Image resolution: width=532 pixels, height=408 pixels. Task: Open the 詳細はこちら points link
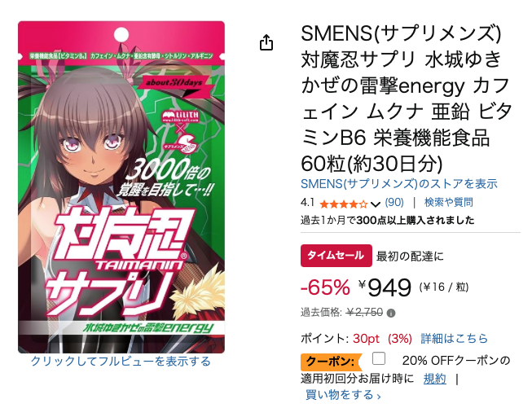click(x=455, y=339)
